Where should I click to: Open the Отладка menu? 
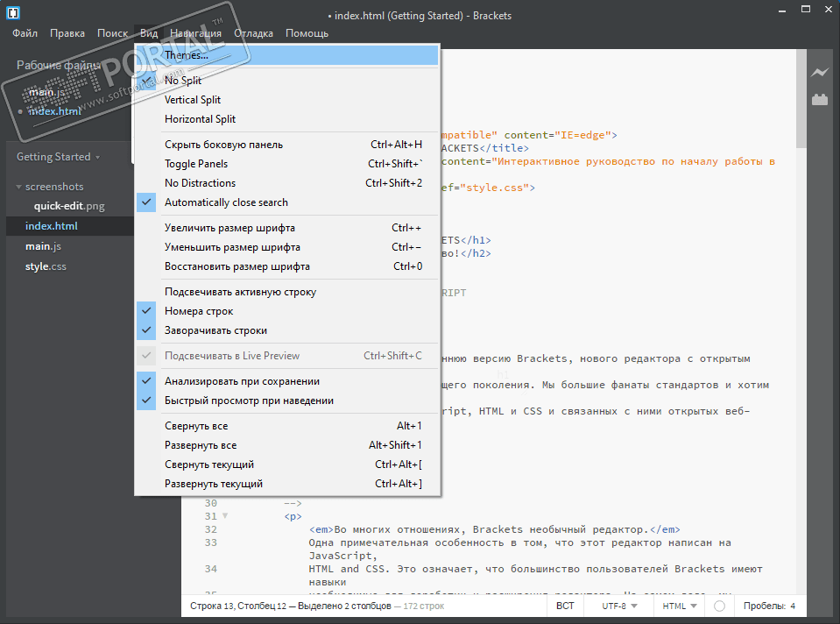(253, 33)
